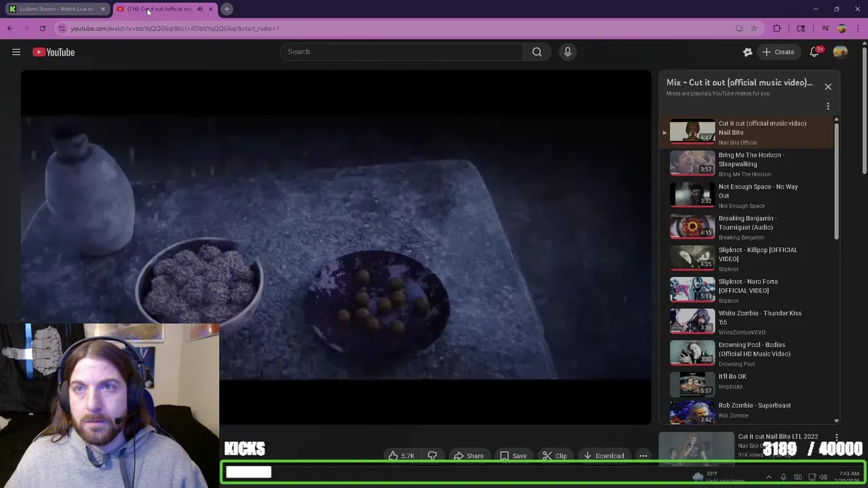Create a Clip of the video
The image size is (868, 488).
[x=555, y=456]
